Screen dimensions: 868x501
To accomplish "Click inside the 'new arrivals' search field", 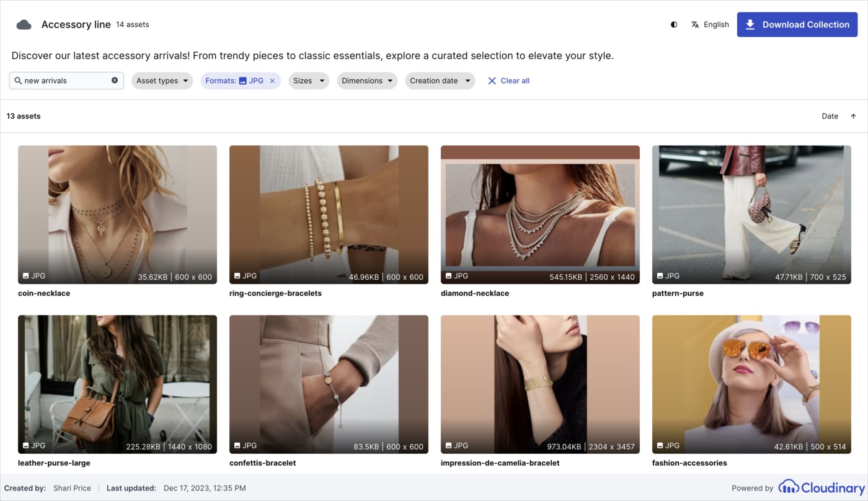I will [66, 81].
